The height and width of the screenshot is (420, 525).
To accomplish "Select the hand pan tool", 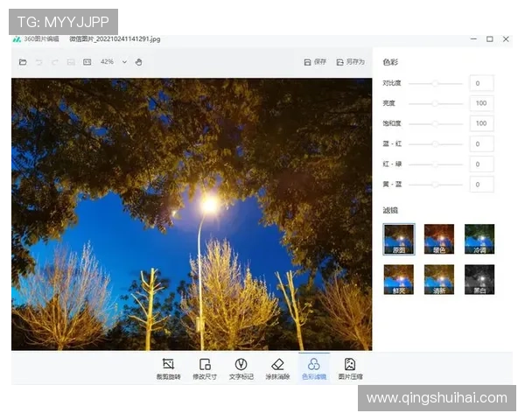I will pos(138,62).
